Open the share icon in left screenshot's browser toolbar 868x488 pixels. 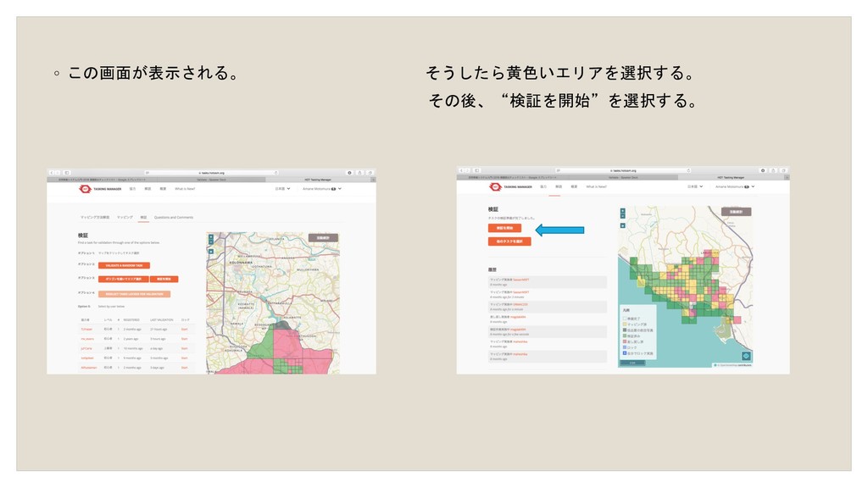pos(359,173)
